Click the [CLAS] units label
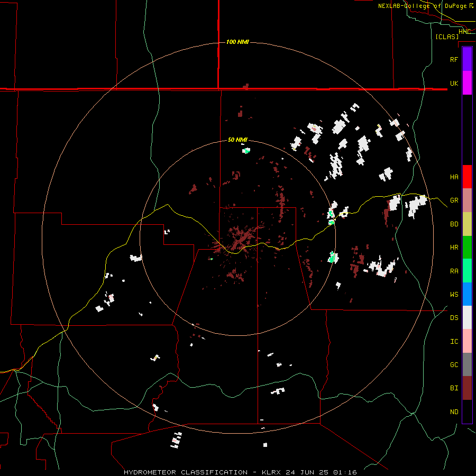Viewport: 476px width, 476px height. coord(447,37)
